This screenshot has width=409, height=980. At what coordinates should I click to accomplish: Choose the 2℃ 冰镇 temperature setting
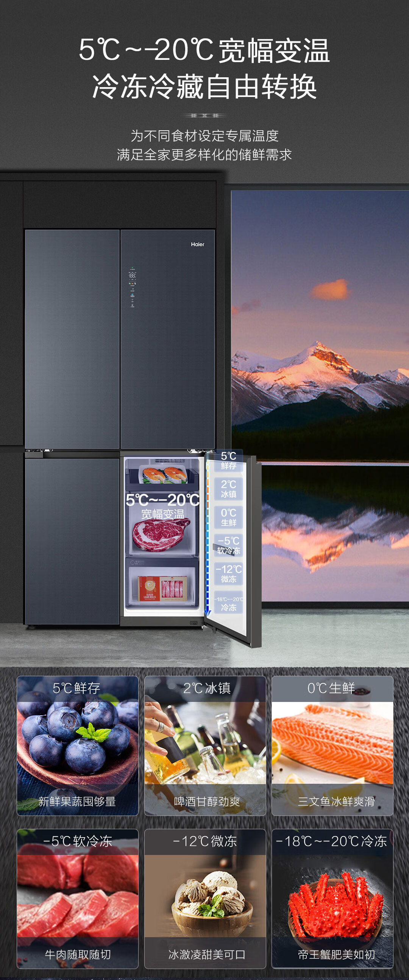pyautogui.click(x=228, y=489)
